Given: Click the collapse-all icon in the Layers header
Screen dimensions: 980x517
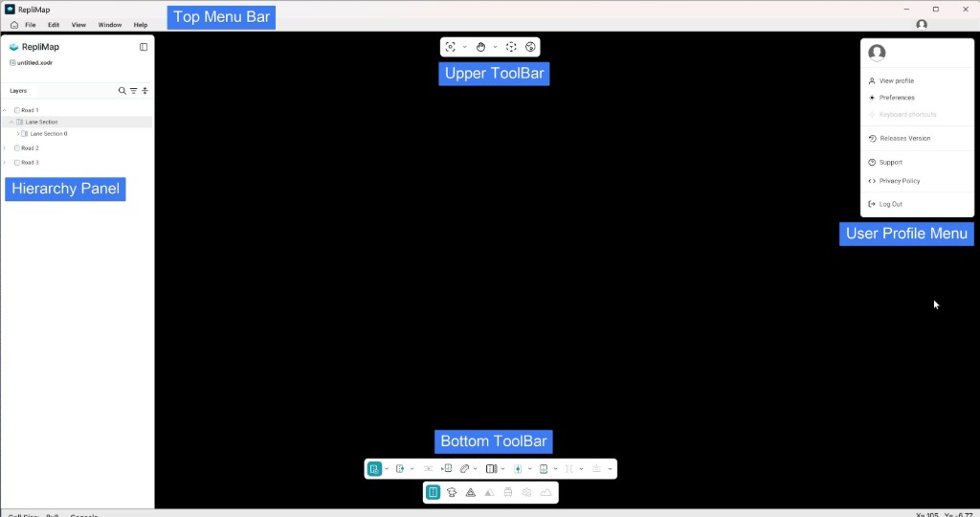Looking at the screenshot, I should [x=145, y=91].
